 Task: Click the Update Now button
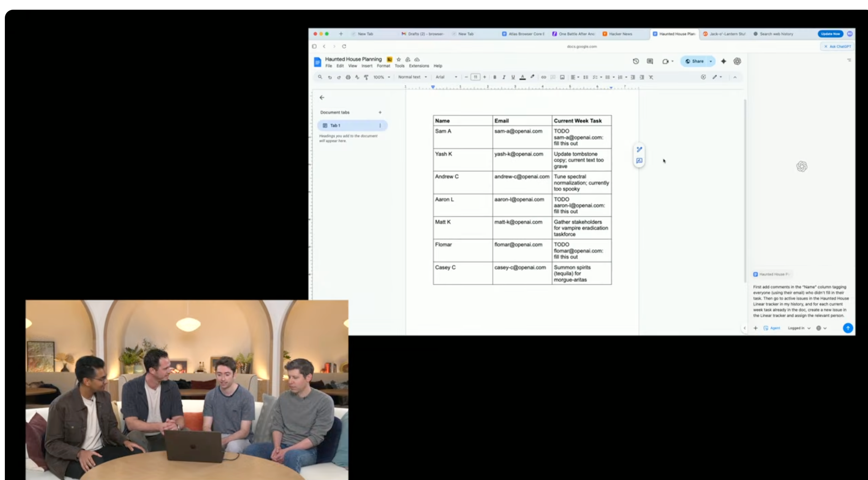point(830,34)
